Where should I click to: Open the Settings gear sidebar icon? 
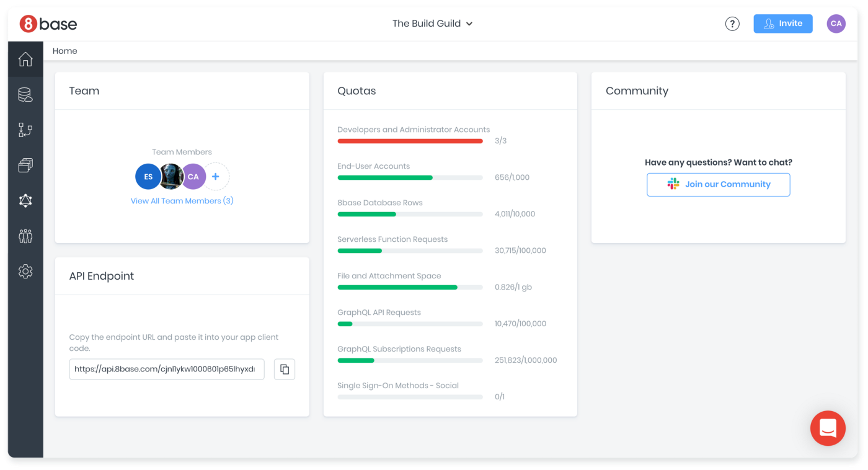(25, 272)
